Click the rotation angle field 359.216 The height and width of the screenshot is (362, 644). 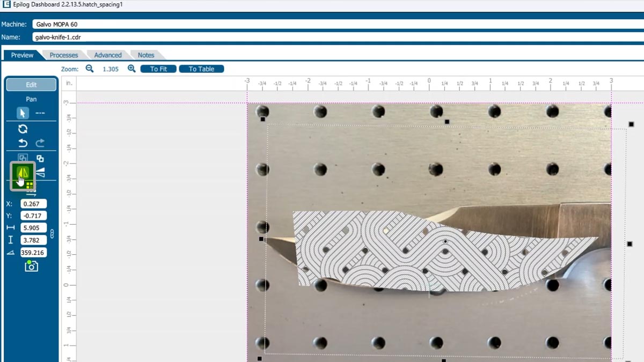pyautogui.click(x=33, y=253)
